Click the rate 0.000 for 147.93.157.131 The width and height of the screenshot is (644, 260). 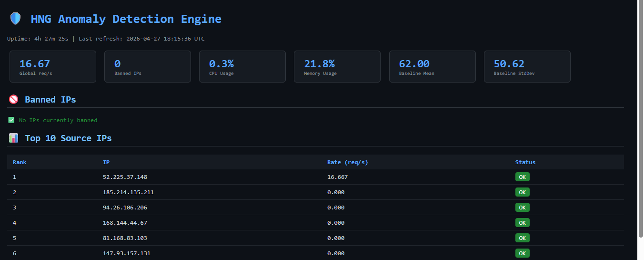(336, 253)
